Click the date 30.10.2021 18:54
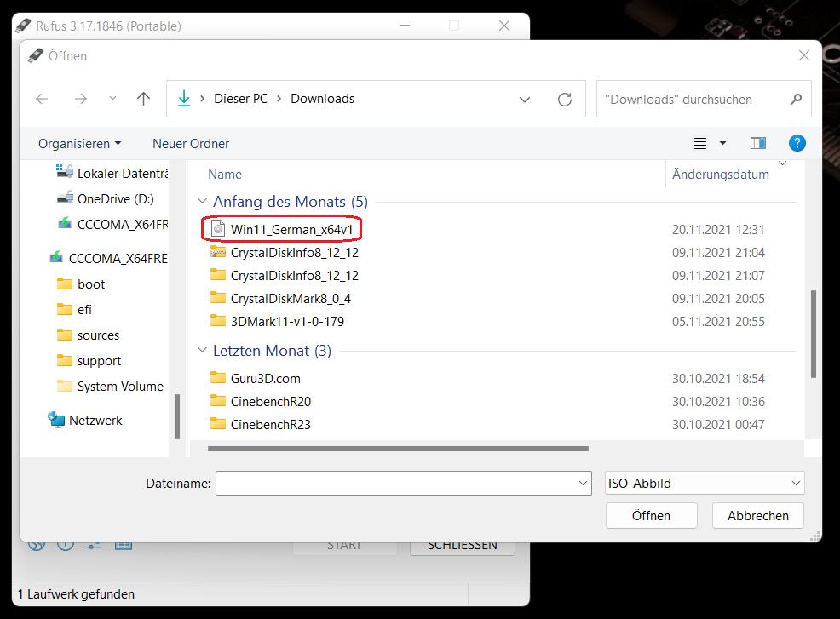This screenshot has width=840, height=619. coord(718,379)
